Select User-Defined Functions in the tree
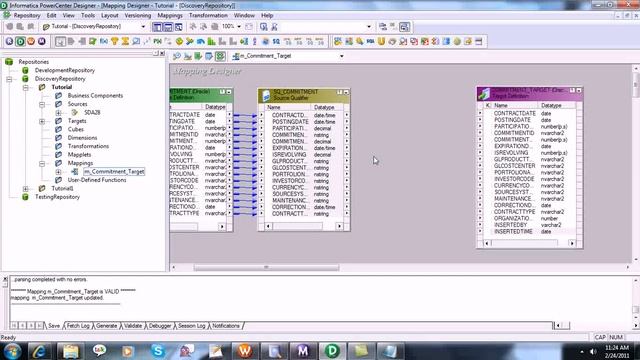 pos(97,180)
